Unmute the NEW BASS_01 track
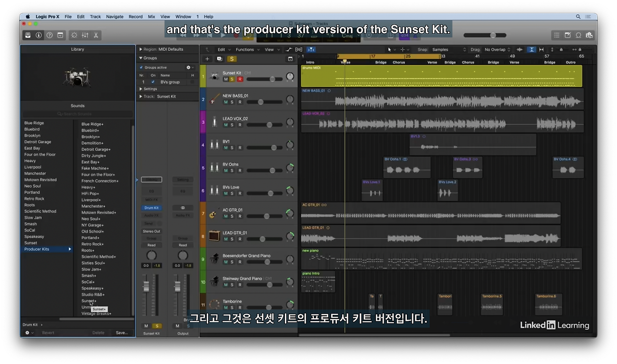This screenshot has height=364, width=617. (x=226, y=102)
